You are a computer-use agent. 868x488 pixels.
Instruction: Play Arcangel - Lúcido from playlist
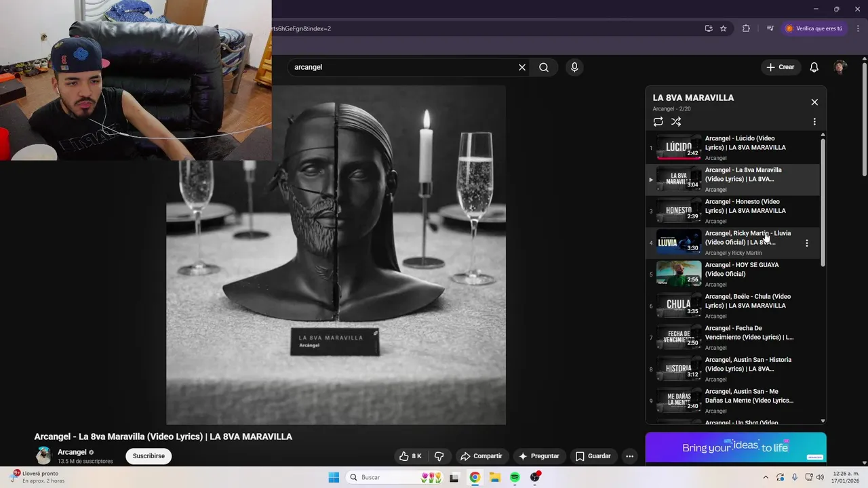(732, 148)
